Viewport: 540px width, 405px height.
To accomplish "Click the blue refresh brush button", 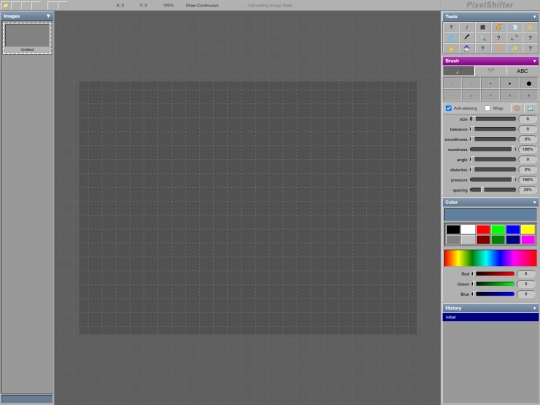I will 530,108.
